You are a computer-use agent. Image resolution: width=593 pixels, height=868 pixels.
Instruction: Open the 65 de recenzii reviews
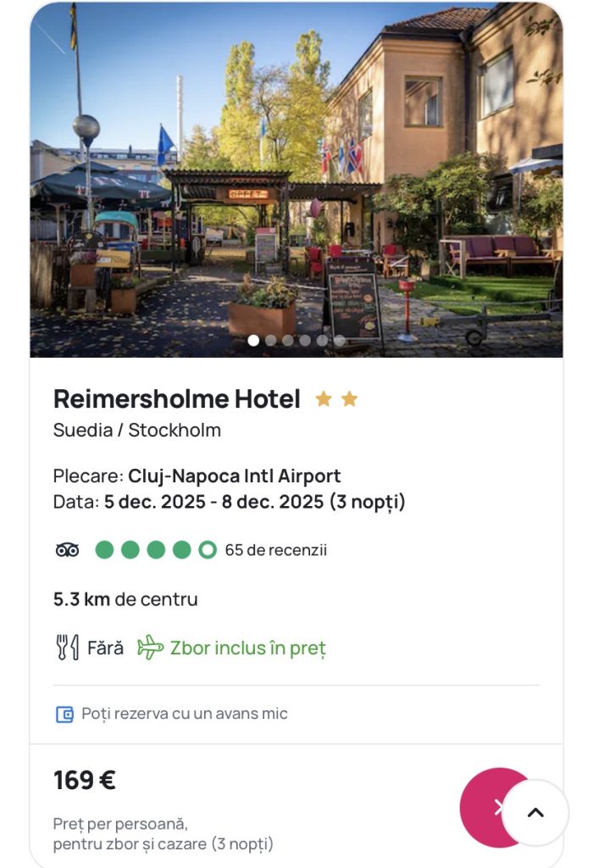point(275,550)
